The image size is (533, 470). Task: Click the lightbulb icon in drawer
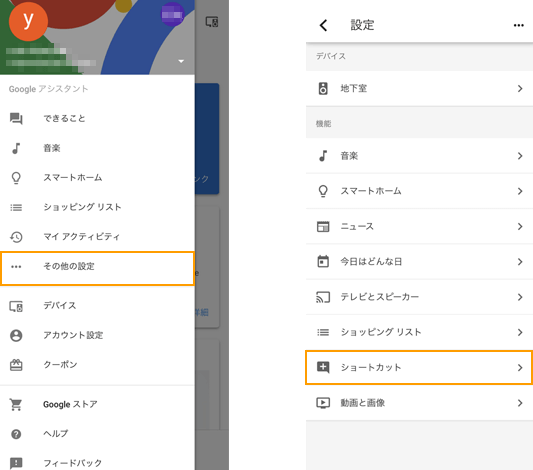click(16, 178)
